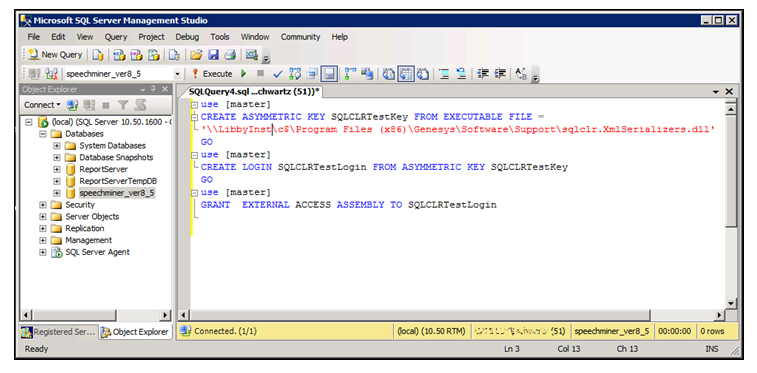Select Results to File output
757x373 pixels.
(x=423, y=74)
